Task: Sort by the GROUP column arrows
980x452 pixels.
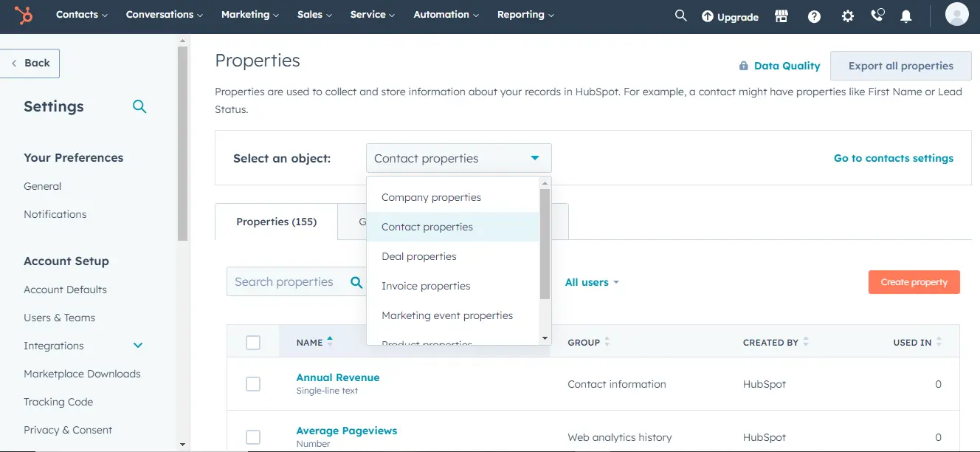Action: click(x=607, y=342)
